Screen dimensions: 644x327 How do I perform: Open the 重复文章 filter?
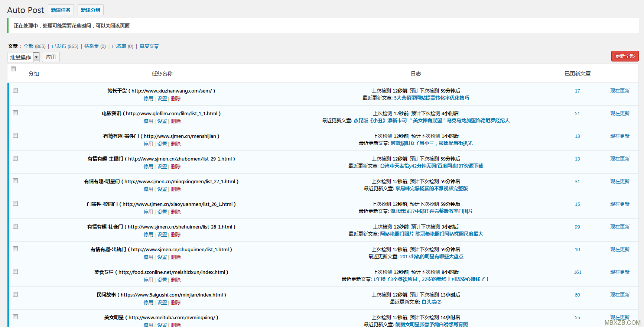click(x=149, y=46)
